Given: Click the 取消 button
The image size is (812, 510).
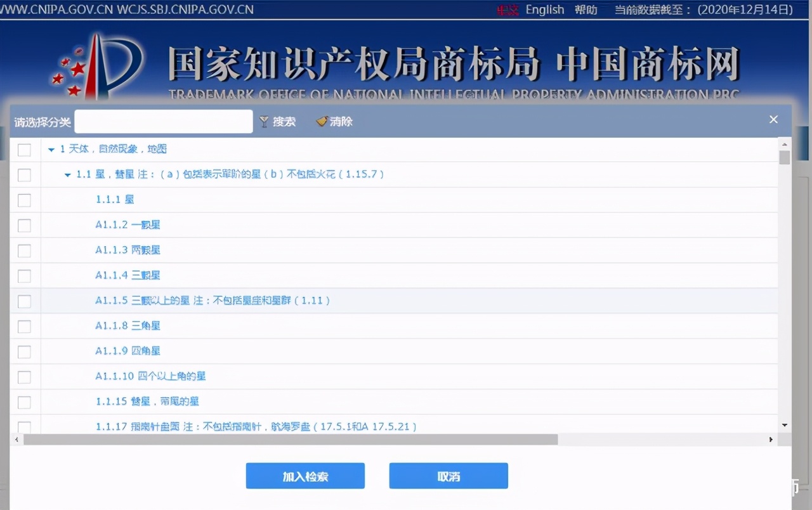Looking at the screenshot, I should 449,476.
